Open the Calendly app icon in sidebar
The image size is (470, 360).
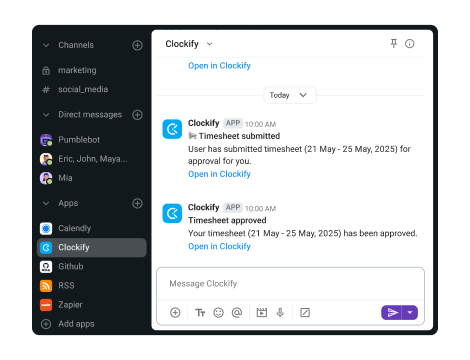[x=46, y=228]
